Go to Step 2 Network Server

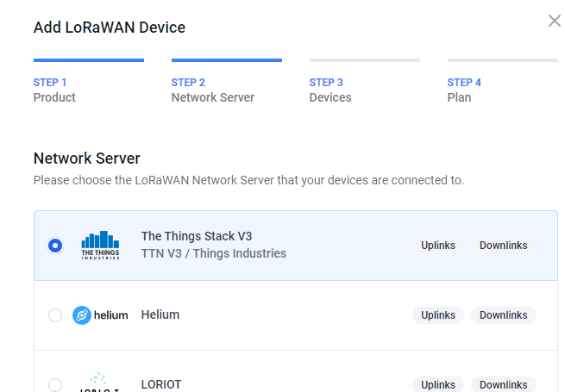tap(212, 90)
